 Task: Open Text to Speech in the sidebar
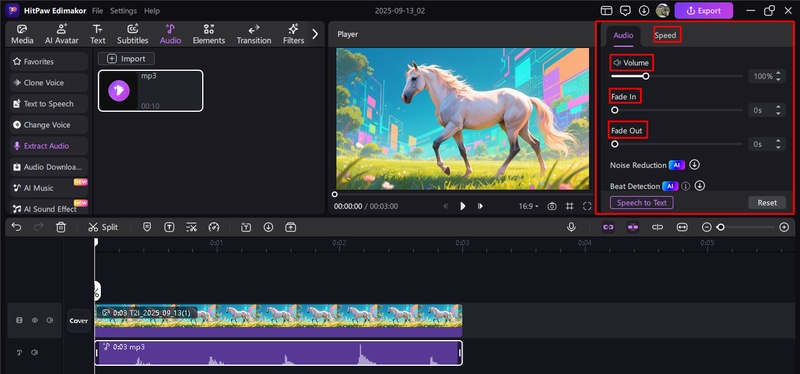pyautogui.click(x=49, y=104)
